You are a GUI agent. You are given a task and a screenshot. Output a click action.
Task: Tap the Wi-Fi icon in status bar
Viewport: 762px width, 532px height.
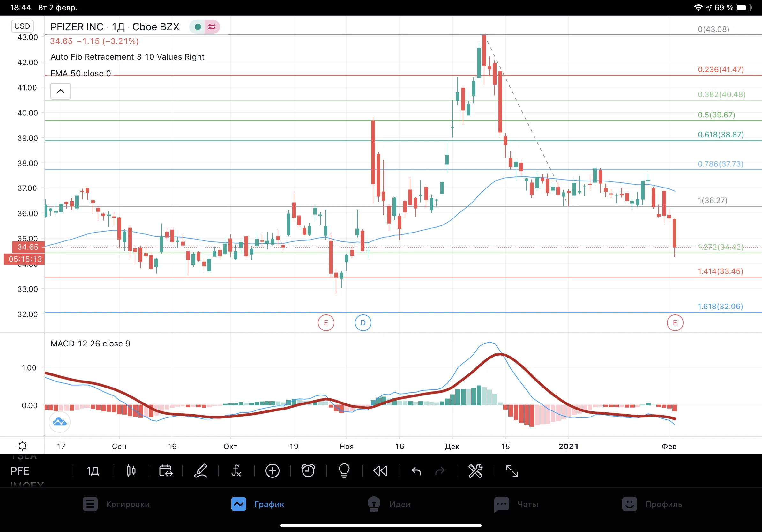click(698, 8)
